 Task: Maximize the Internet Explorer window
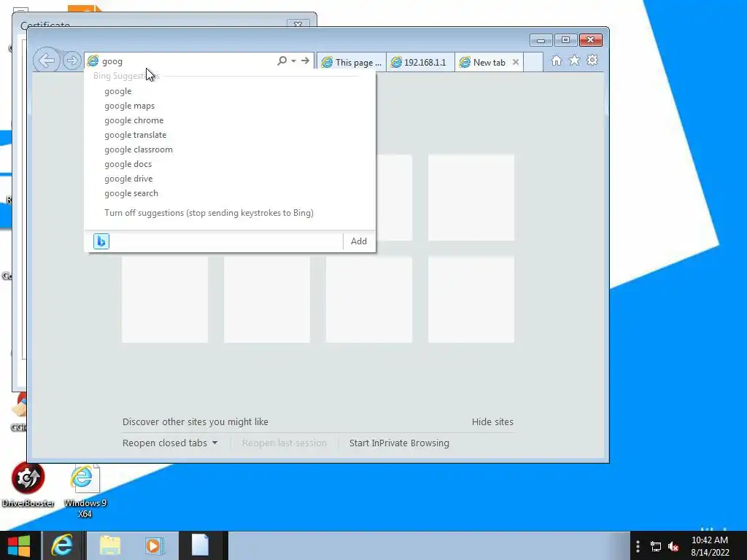(x=565, y=40)
